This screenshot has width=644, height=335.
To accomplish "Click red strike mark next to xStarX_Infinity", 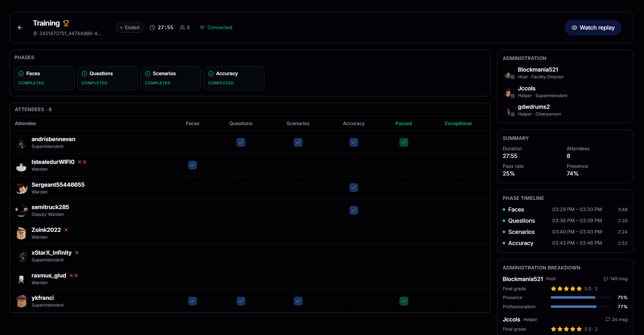I will pyautogui.click(x=77, y=253).
